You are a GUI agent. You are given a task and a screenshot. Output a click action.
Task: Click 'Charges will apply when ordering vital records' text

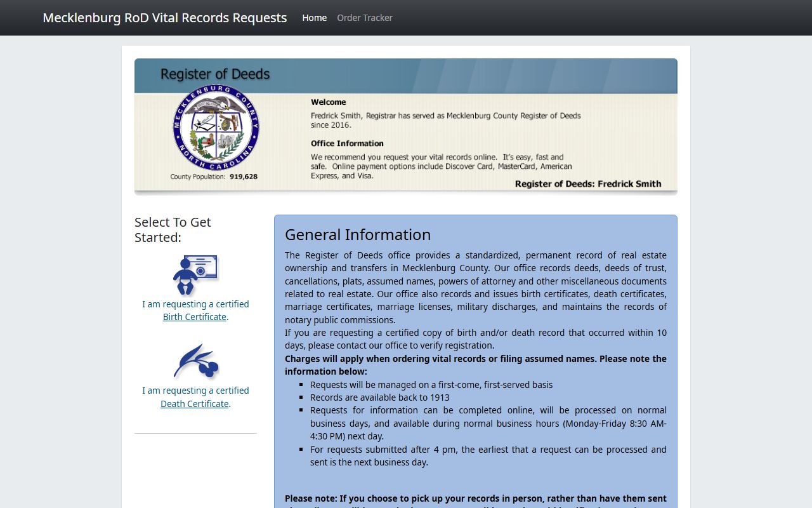[x=476, y=365]
